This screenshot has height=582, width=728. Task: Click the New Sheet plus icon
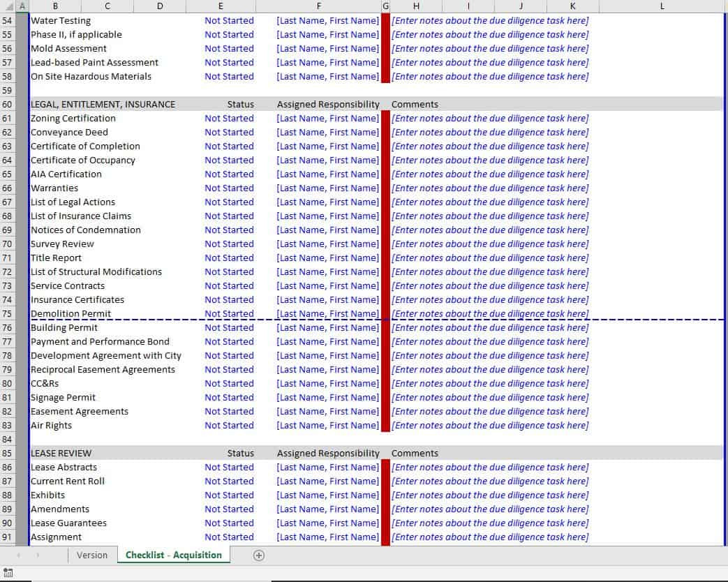(258, 555)
